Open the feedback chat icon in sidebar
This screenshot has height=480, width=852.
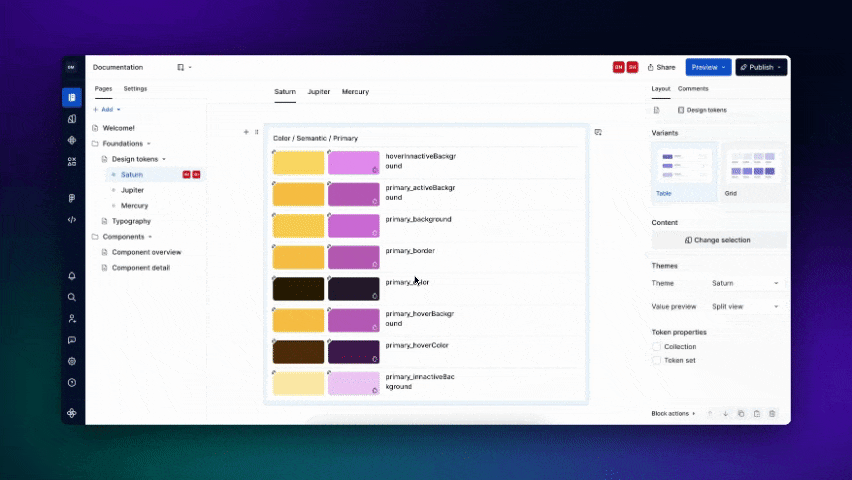[72, 340]
